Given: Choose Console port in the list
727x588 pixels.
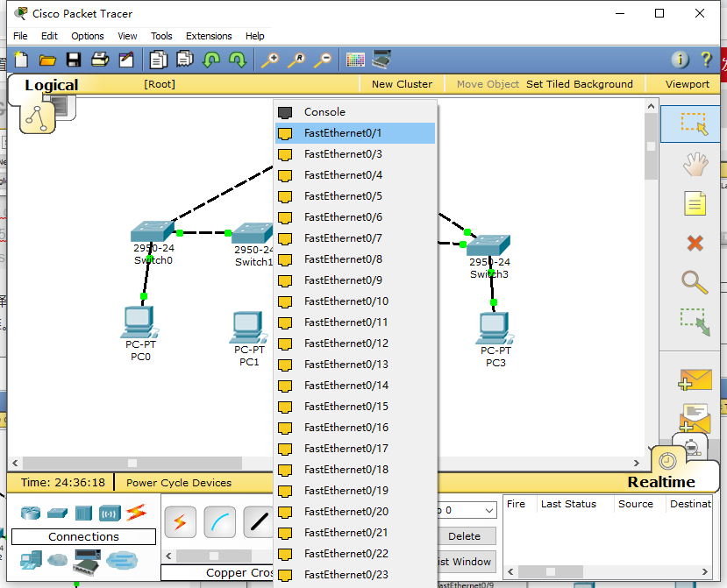Looking at the screenshot, I should [x=355, y=112].
